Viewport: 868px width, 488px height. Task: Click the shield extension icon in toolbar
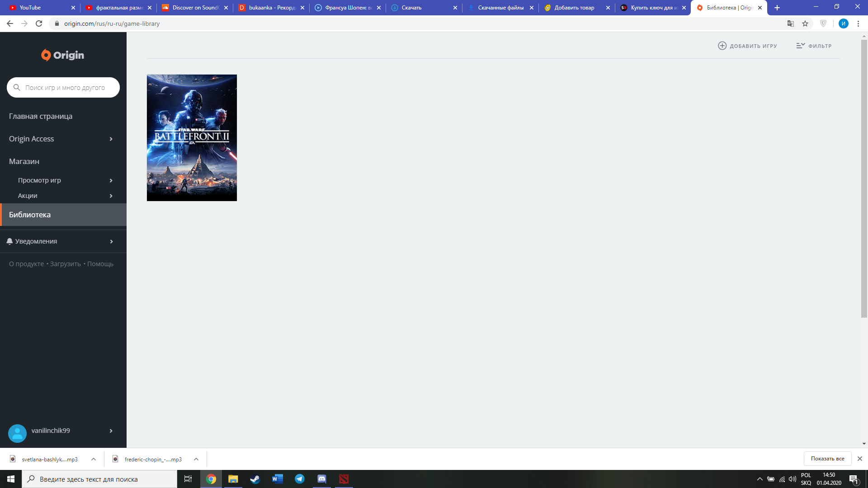click(x=823, y=23)
